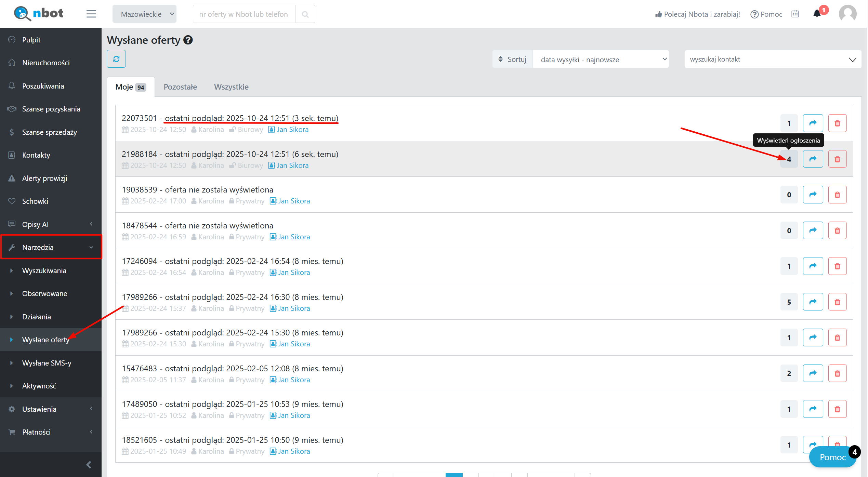Open the calendar icon in header
The width and height of the screenshot is (868, 477).
coord(795,14)
